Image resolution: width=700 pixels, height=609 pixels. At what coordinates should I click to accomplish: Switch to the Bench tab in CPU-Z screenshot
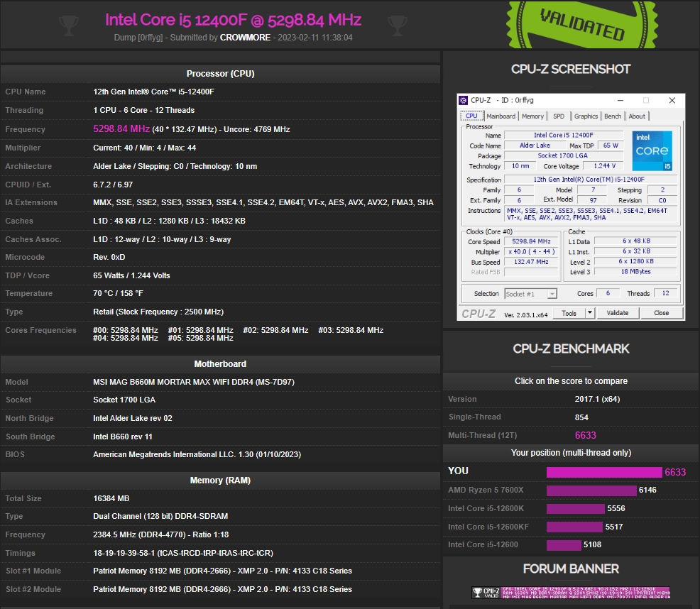[613, 116]
